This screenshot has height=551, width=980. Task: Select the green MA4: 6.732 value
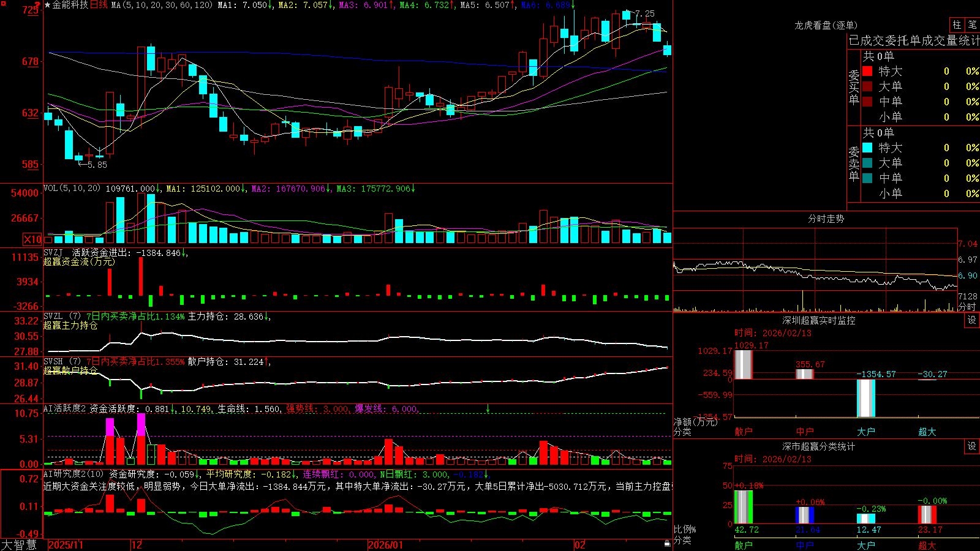[x=424, y=5]
